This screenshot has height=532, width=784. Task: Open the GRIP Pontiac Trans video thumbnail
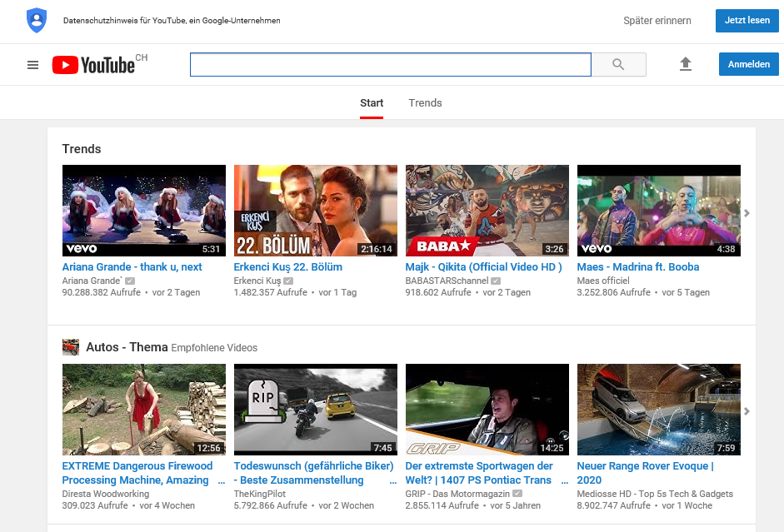tap(487, 409)
